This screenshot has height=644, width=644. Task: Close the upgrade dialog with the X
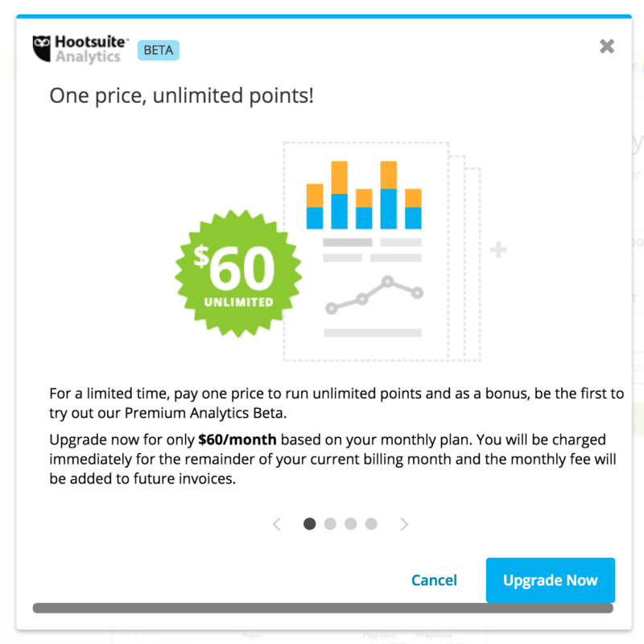click(x=607, y=47)
